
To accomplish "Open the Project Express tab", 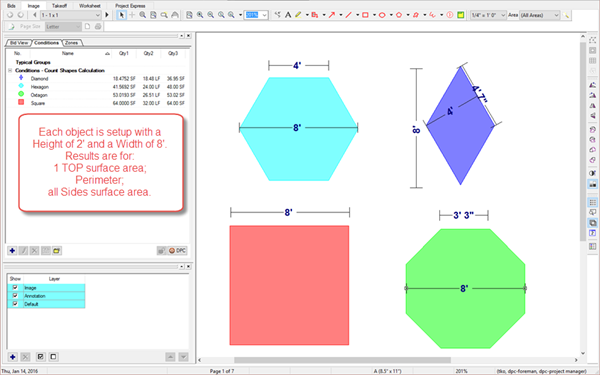I will [x=130, y=5].
